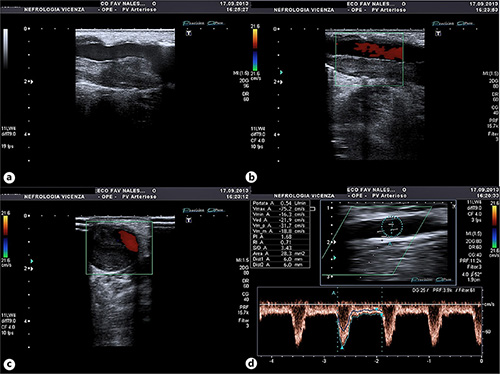Click the white spectral baseline in panel d
The height and width of the screenshot is (374, 500).
click(371, 305)
